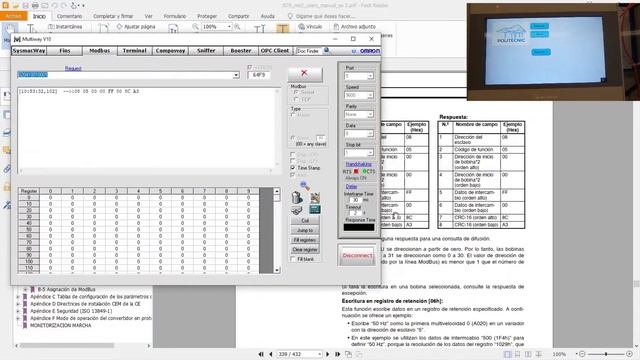The image size is (640, 360).
Task: Go to next page in Foxit navigation bar
Action: tap(327, 354)
